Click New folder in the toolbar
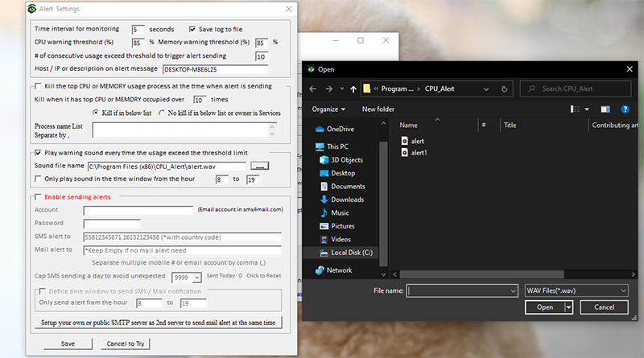The height and width of the screenshot is (358, 644). point(378,109)
